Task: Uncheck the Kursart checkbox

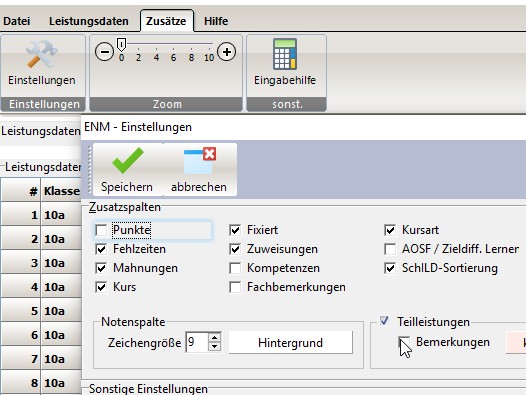Action: pyautogui.click(x=390, y=230)
